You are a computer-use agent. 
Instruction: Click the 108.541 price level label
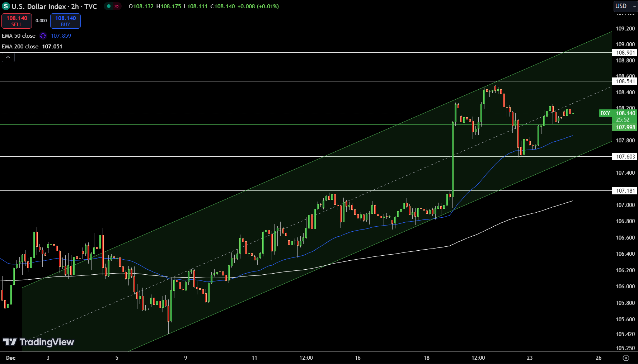click(625, 81)
